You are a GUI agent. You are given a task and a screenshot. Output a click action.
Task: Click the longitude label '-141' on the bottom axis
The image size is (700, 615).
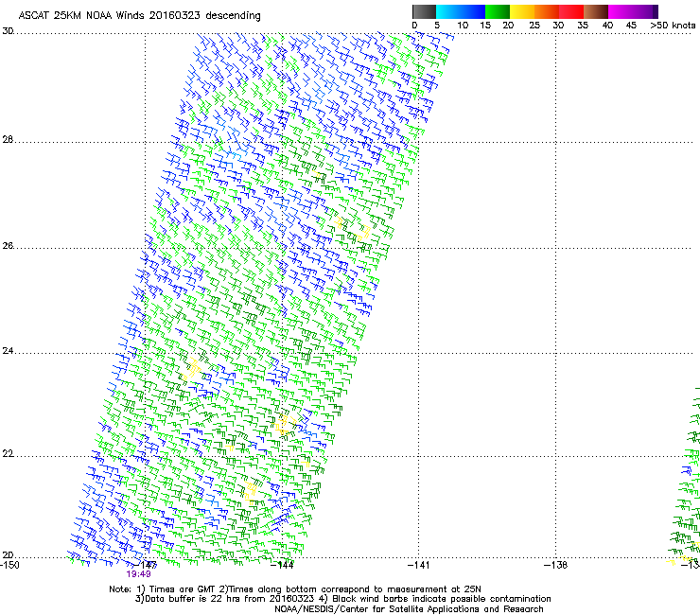click(x=419, y=565)
